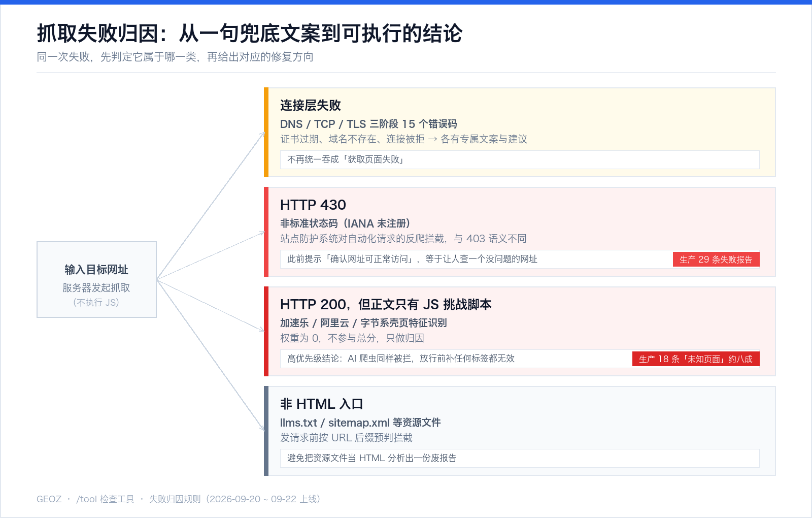This screenshot has width=812, height=518.
Task: Click the GEOZ footer label
Action: point(49,499)
